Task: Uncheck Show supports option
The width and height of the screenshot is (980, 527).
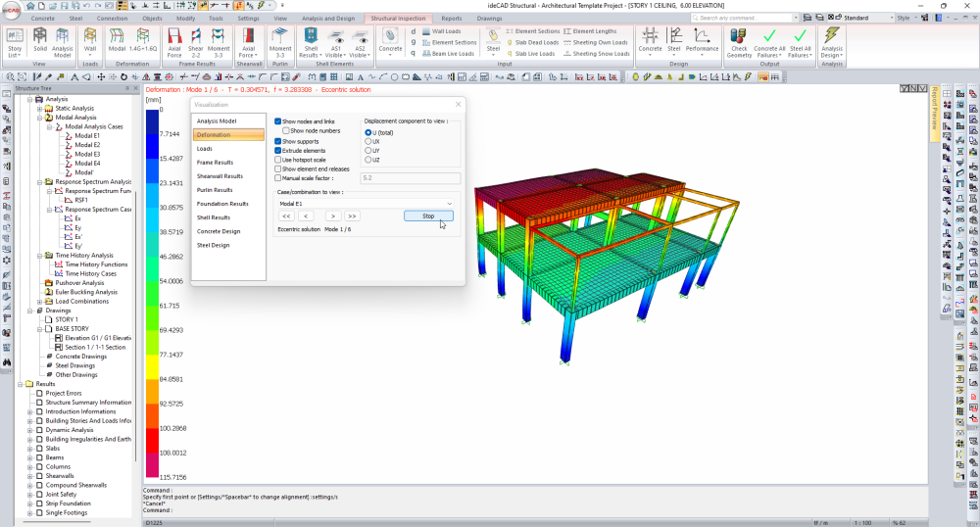Action: (278, 140)
